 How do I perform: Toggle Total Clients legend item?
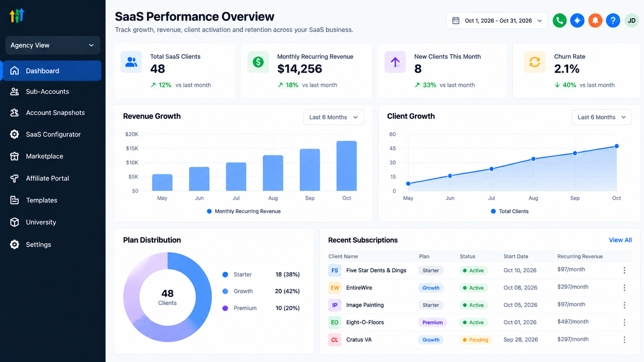pos(510,211)
